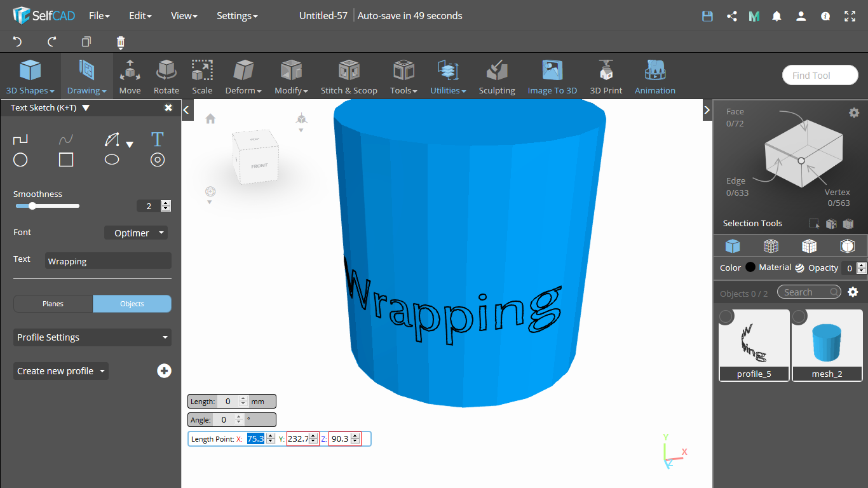Expand the Text Sketch title dropdown arrow
868x488 pixels.
click(86, 108)
